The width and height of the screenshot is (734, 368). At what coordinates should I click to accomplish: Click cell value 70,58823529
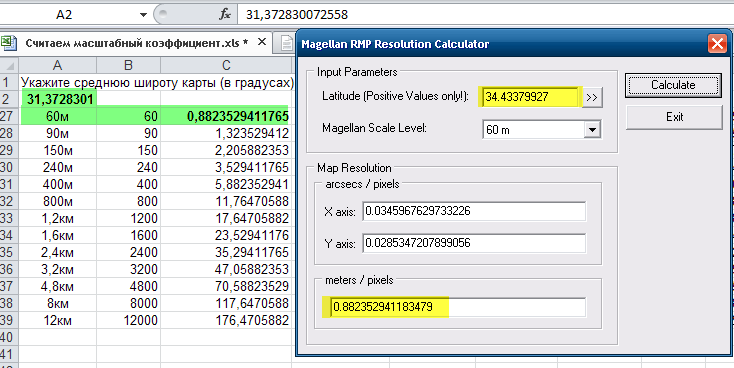pos(226,286)
